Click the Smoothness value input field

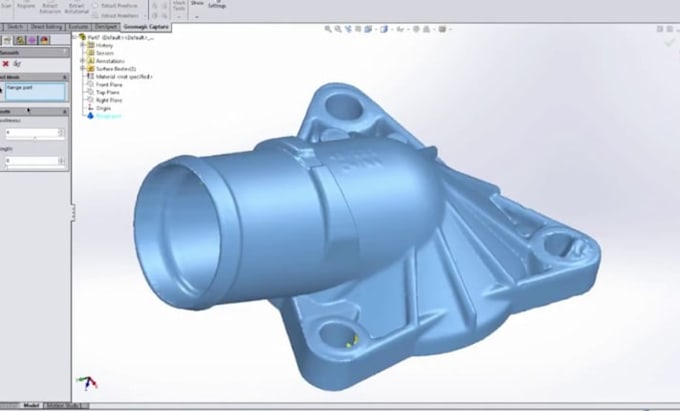32,132
